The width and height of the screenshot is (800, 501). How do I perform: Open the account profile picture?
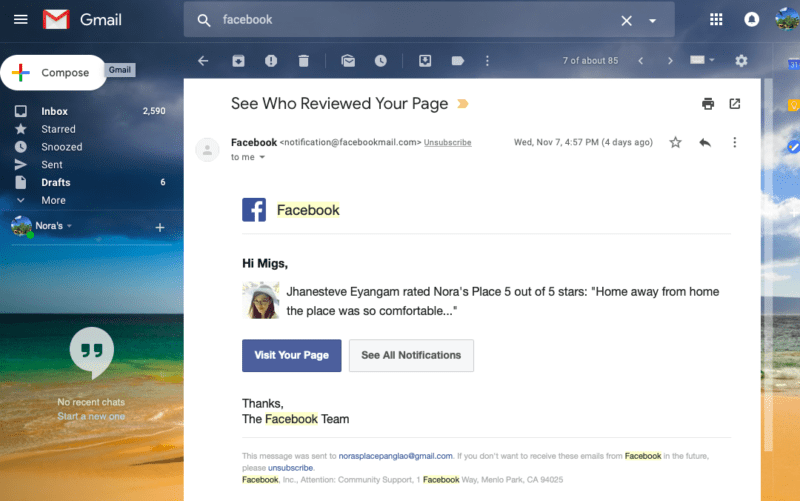[787, 19]
